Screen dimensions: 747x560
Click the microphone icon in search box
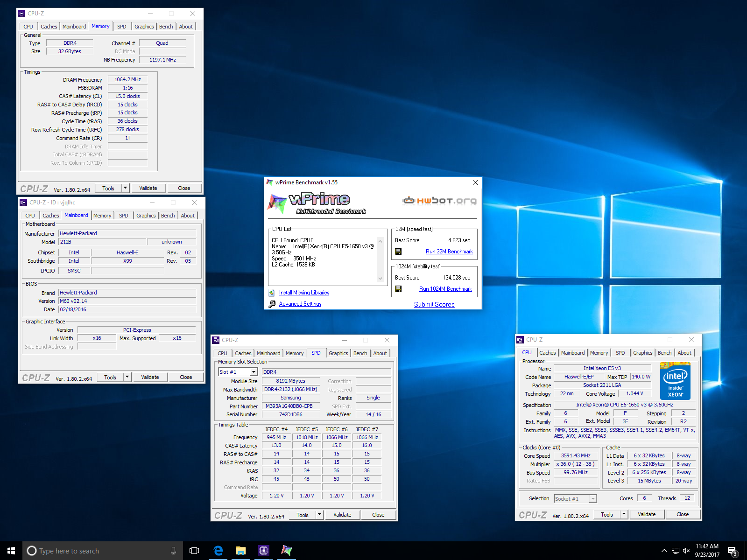(173, 551)
